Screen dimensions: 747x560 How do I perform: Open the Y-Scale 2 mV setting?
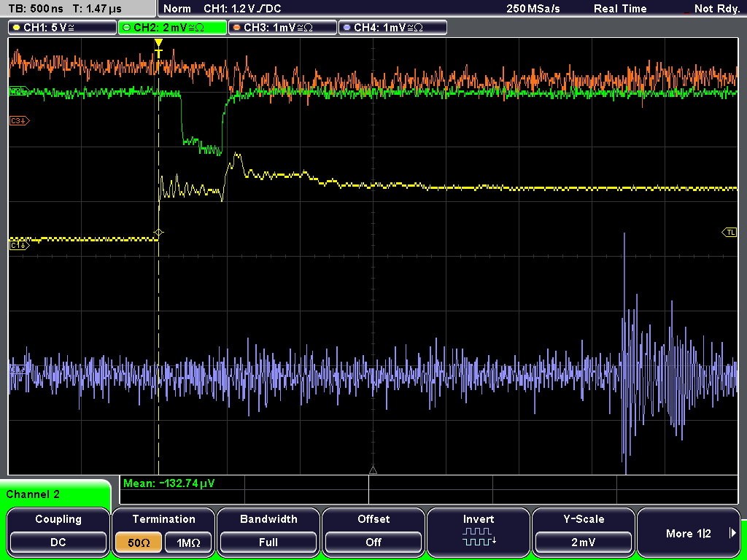tap(583, 532)
